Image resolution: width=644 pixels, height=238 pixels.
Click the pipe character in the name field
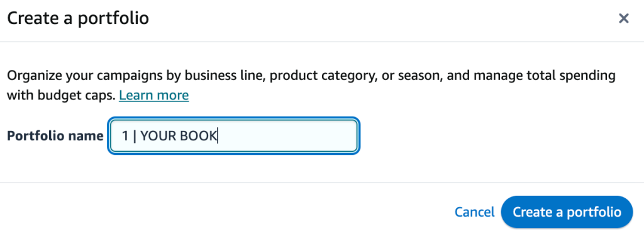(x=135, y=136)
